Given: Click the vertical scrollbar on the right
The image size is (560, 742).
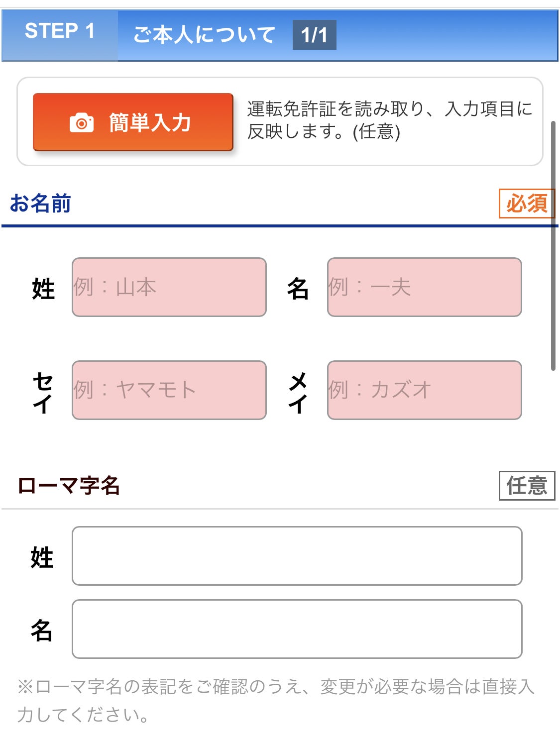Looking at the screenshot, I should (553, 245).
